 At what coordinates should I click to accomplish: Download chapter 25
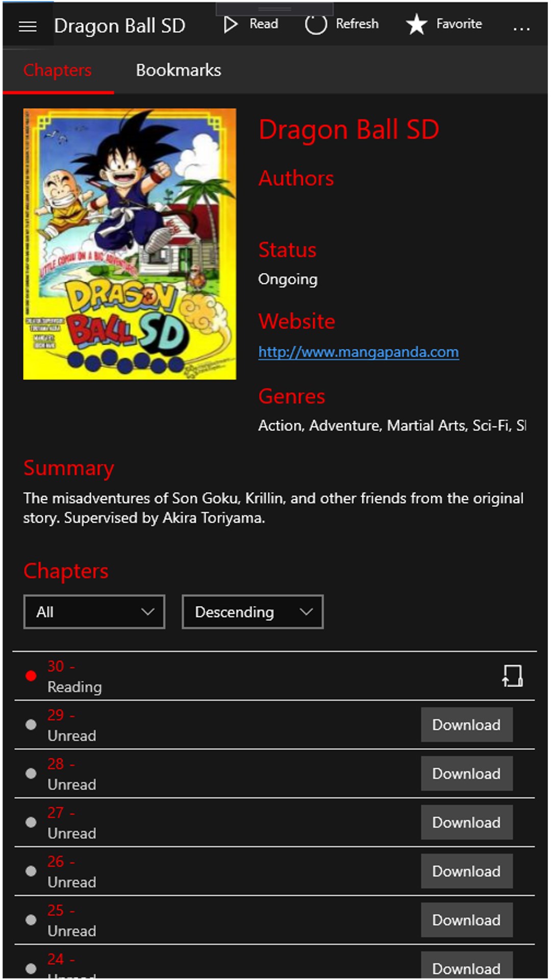tap(467, 920)
